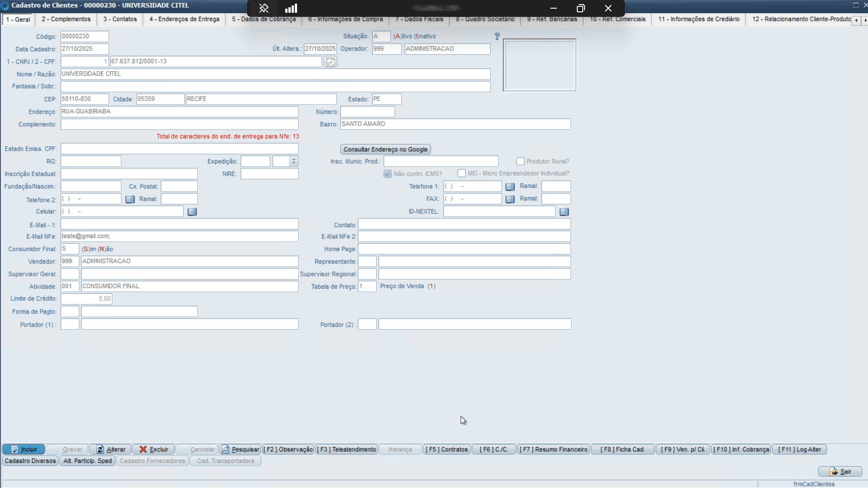The image size is (868, 488).
Task: Click the phone icon next to FAX
Action: click(x=510, y=199)
